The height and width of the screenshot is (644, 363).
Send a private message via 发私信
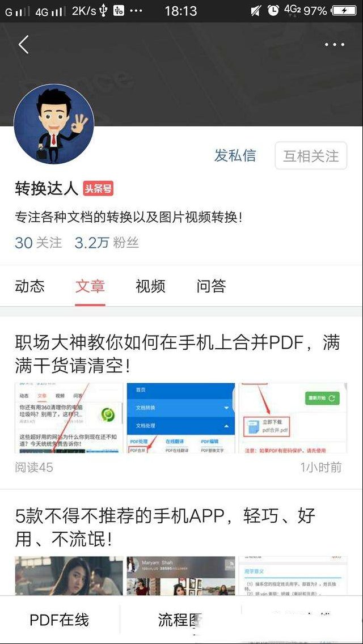235,156
